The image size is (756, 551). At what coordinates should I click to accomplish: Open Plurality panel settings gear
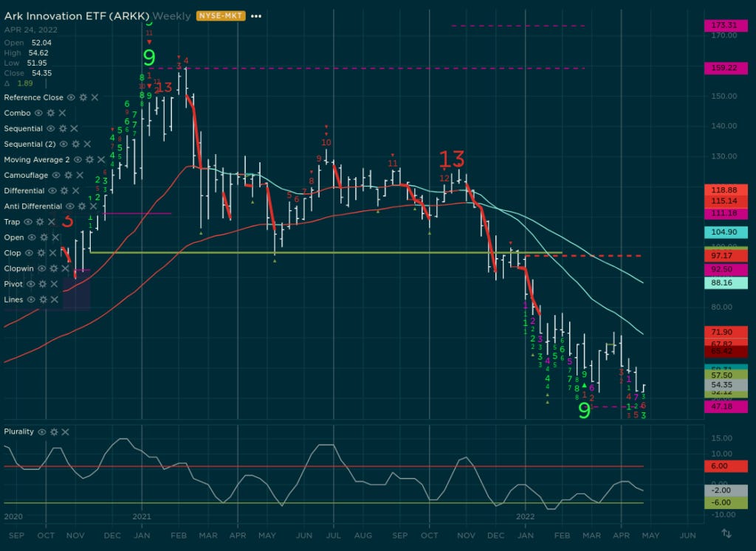53,432
